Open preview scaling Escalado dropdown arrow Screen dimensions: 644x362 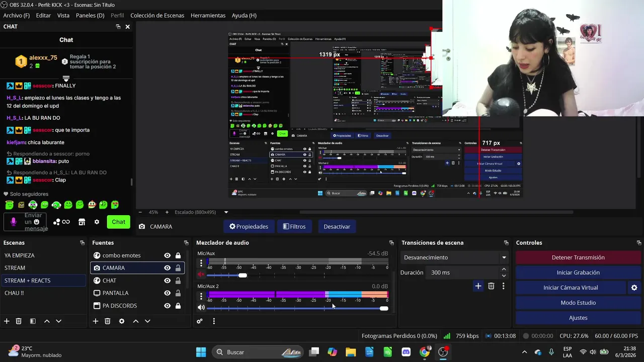(x=226, y=212)
